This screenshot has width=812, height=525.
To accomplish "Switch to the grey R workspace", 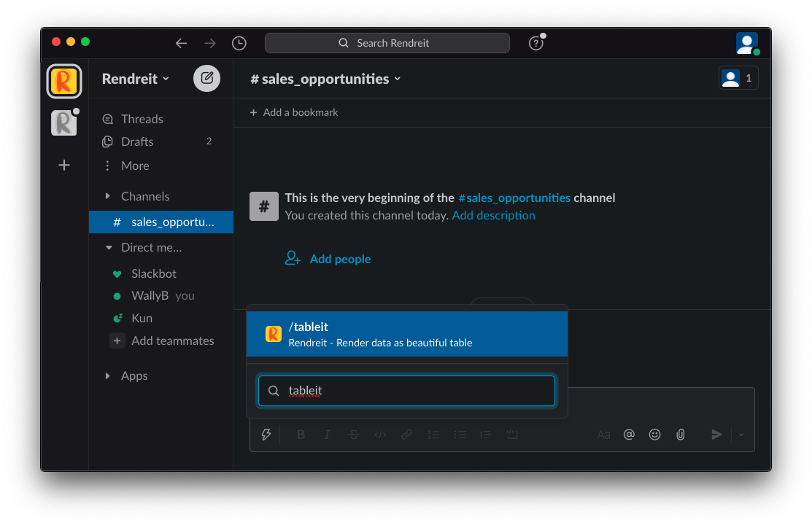I will tap(63, 123).
